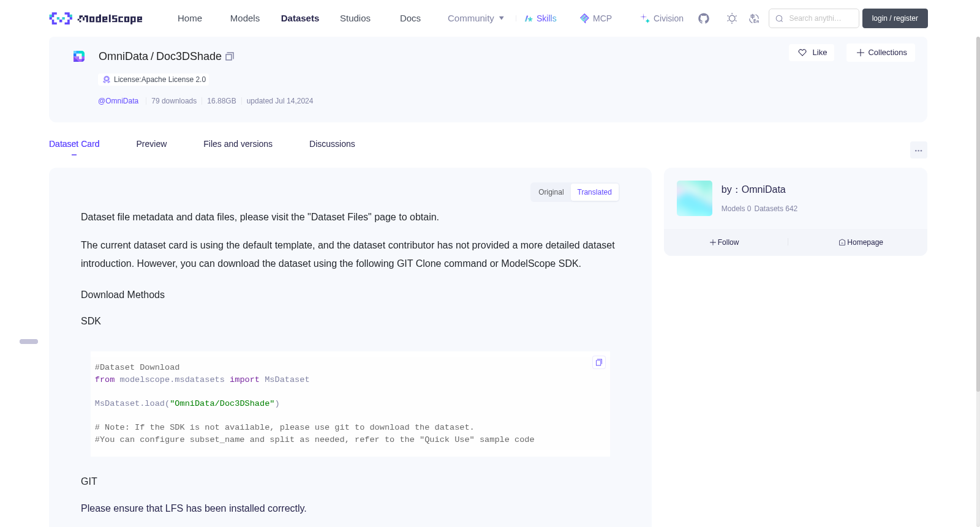Open the Skills link with star icon

click(541, 18)
